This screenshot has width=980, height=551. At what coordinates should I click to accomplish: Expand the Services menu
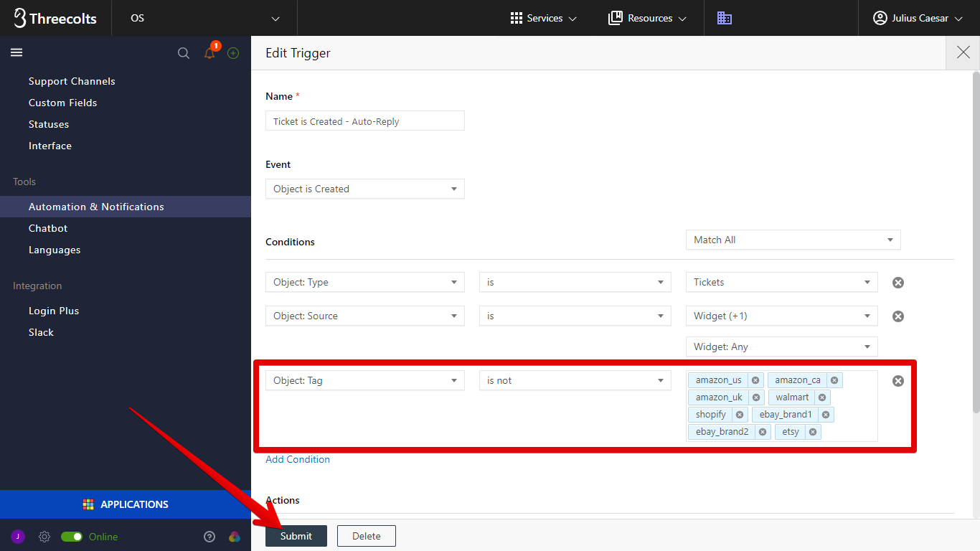[543, 18]
